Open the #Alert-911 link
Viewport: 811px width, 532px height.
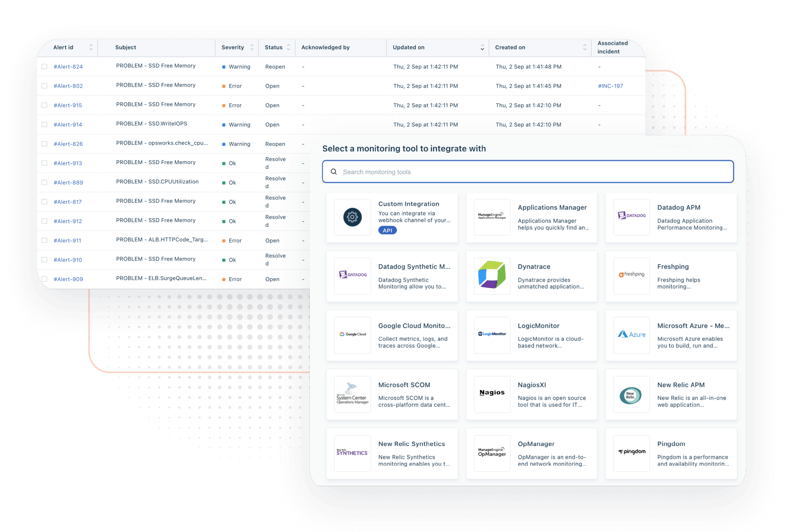tap(67, 241)
